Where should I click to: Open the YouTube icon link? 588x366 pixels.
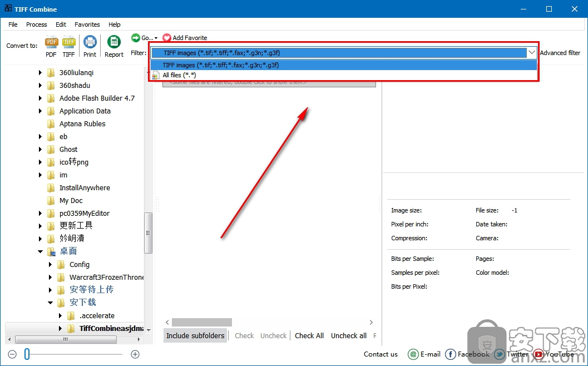click(x=538, y=354)
